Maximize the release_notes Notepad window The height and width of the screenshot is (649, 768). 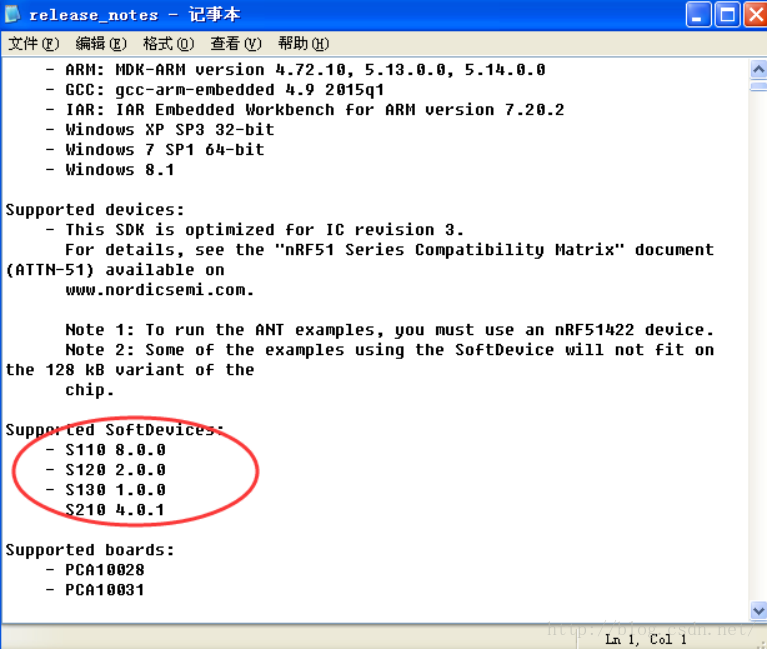point(727,14)
